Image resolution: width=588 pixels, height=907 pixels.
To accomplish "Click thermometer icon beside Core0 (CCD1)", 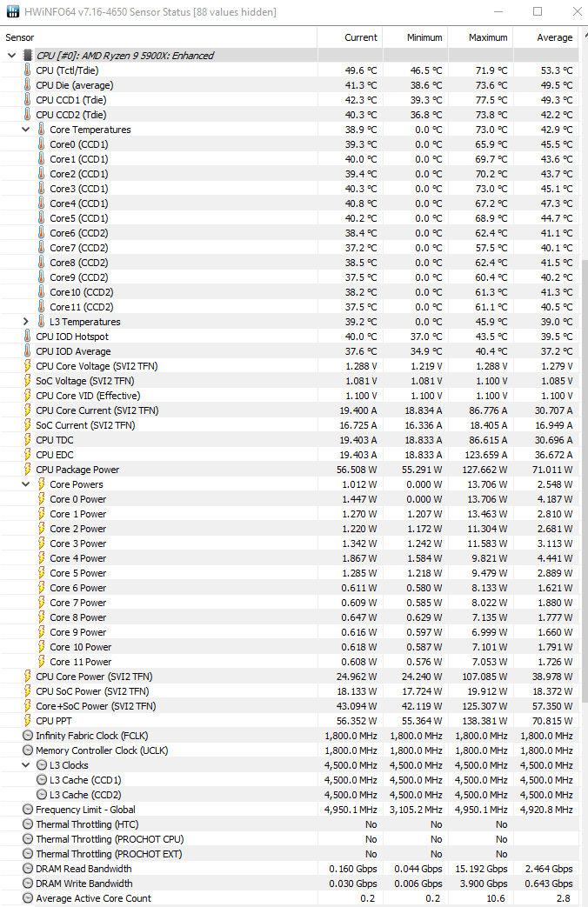I will (41, 144).
